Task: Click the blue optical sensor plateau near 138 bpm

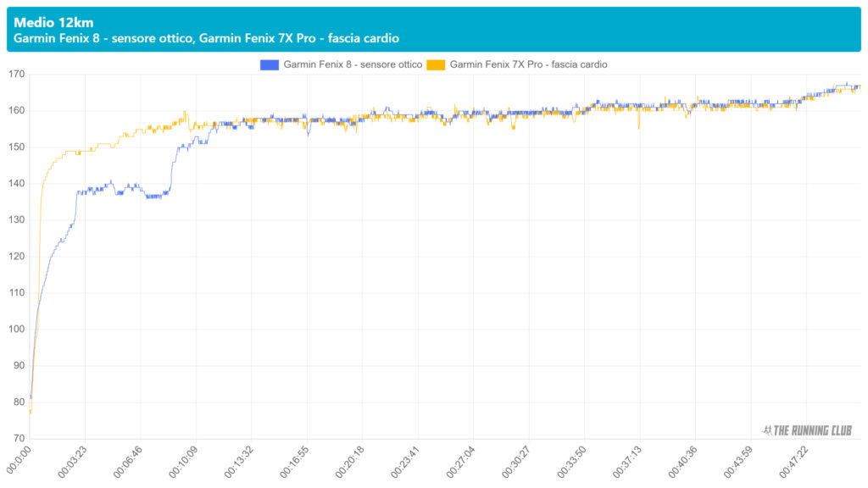Action: (123, 191)
